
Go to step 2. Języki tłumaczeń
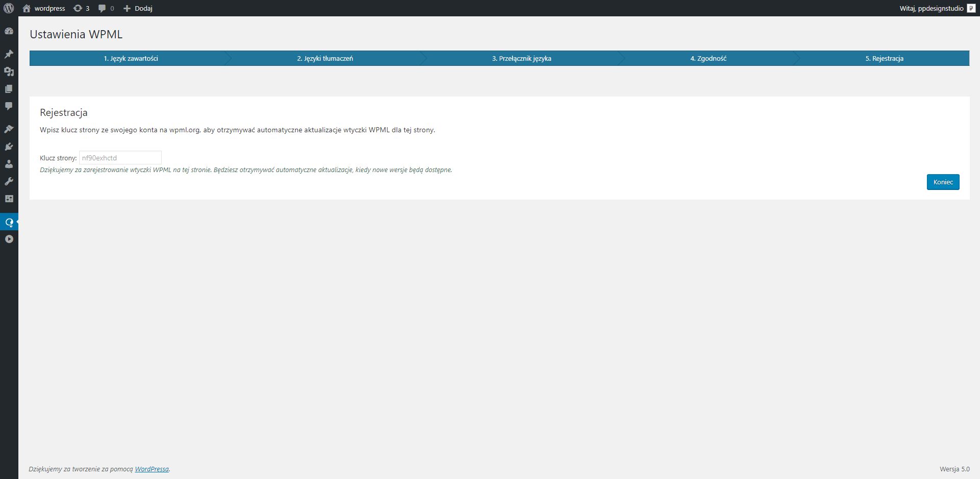pyautogui.click(x=325, y=58)
